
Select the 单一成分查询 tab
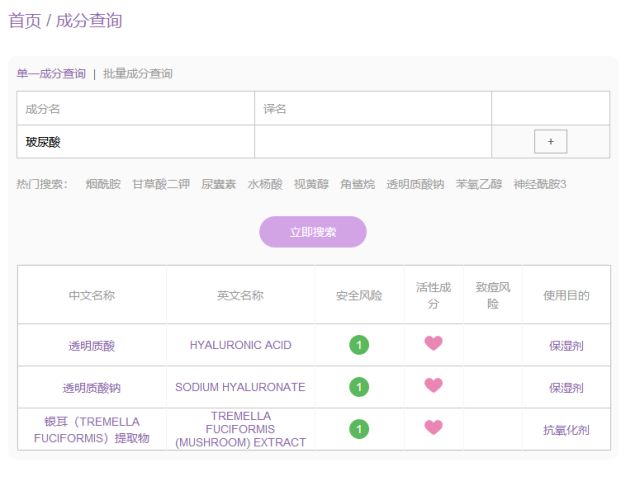coord(51,74)
